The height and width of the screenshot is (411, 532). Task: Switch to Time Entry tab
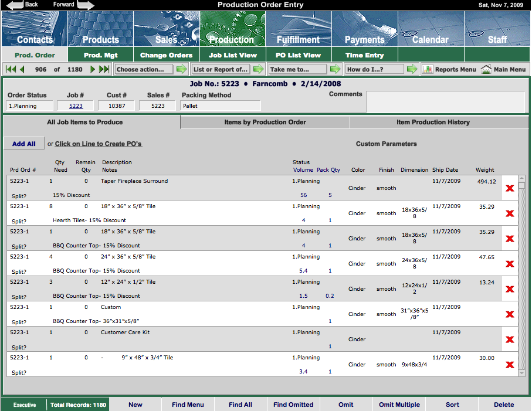pos(364,55)
